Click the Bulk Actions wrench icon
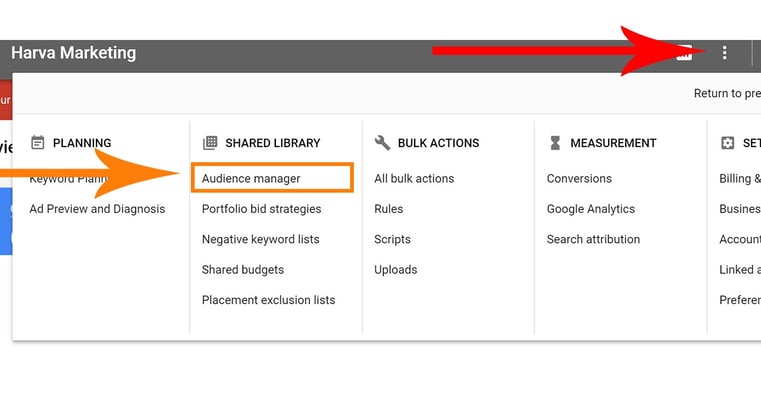The height and width of the screenshot is (398, 761). point(382,143)
